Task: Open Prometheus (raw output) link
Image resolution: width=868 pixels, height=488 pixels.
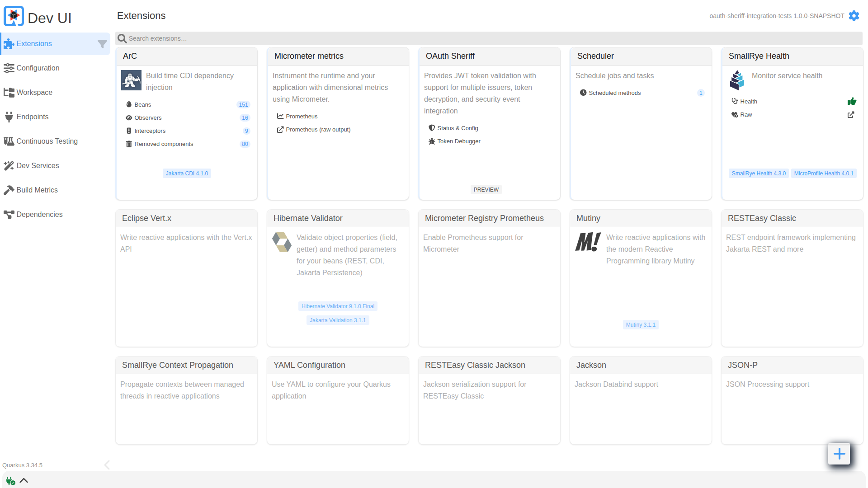Action: click(x=318, y=130)
